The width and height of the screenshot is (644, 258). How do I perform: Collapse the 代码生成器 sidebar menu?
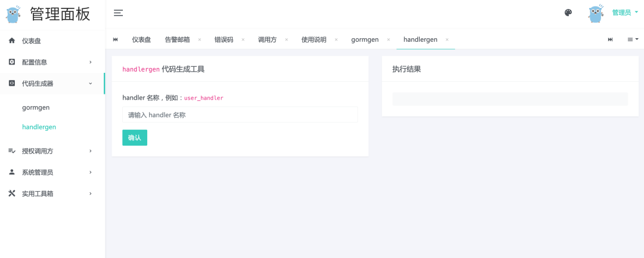(x=52, y=83)
